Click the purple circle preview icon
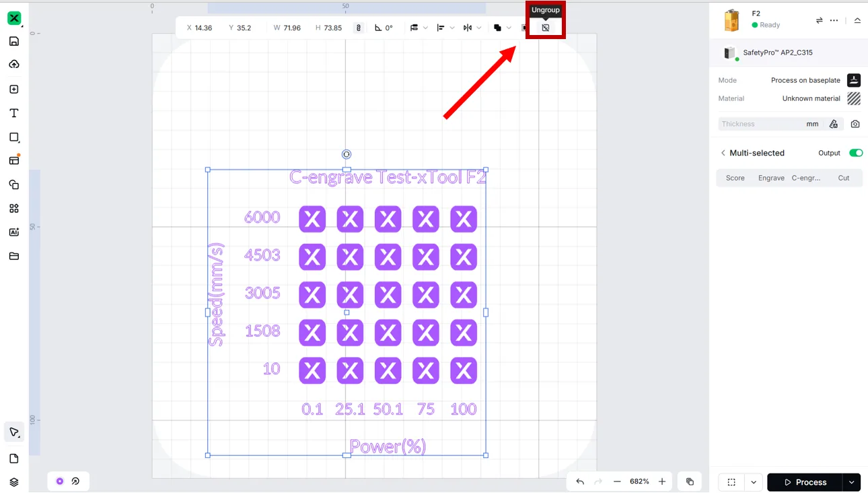Screen dimensions: 868x493 pyautogui.click(x=60, y=481)
